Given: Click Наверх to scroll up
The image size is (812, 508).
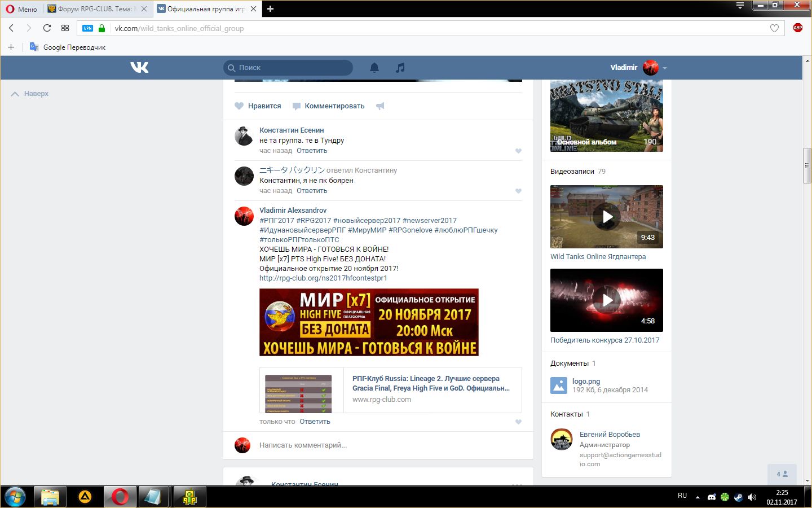Looking at the screenshot, I should (x=30, y=94).
